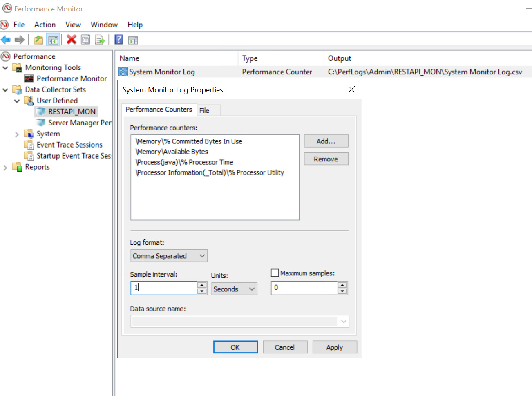Switch to the File tab

208,110
